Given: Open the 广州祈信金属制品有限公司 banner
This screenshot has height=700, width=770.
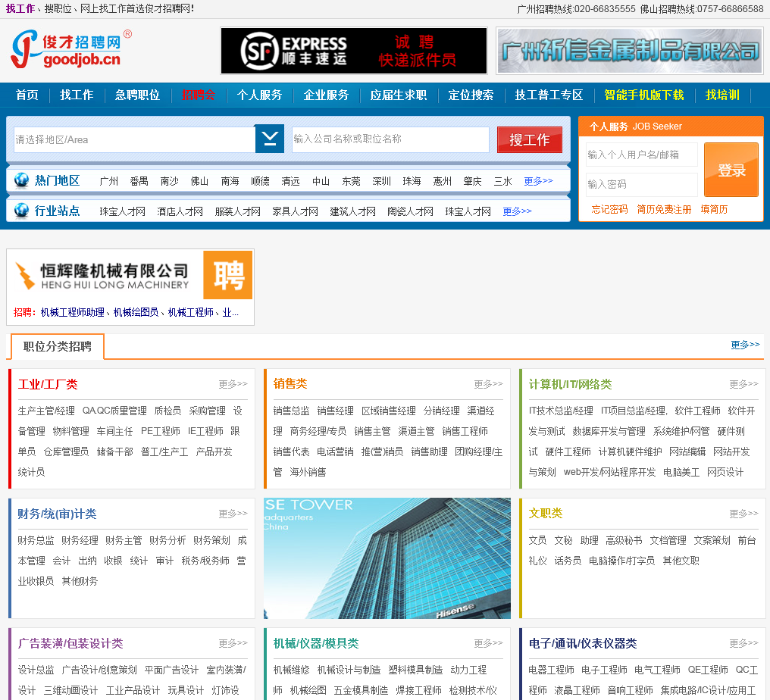Looking at the screenshot, I should point(630,51).
